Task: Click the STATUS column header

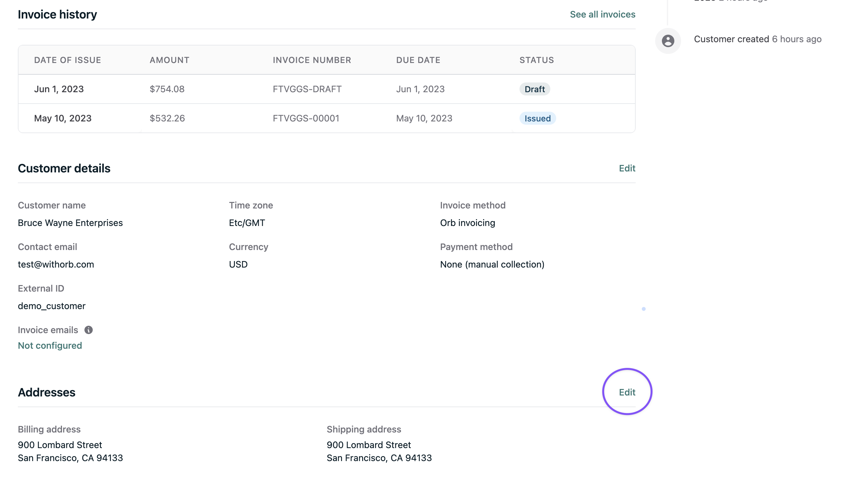Action: pyautogui.click(x=536, y=60)
